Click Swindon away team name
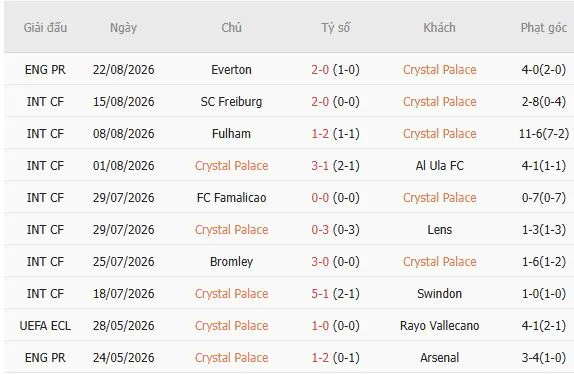Image resolution: width=574 pixels, height=374 pixels. coord(439,293)
